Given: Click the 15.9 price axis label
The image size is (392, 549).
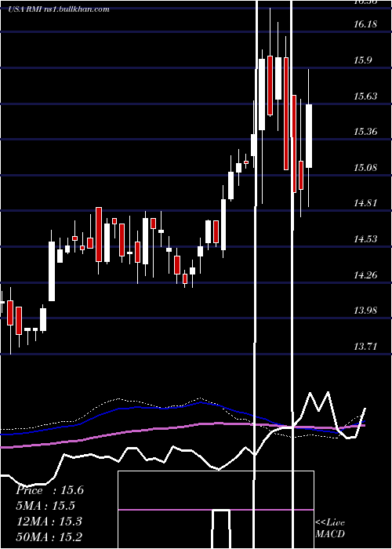Looking at the screenshot, I should click(x=362, y=60).
